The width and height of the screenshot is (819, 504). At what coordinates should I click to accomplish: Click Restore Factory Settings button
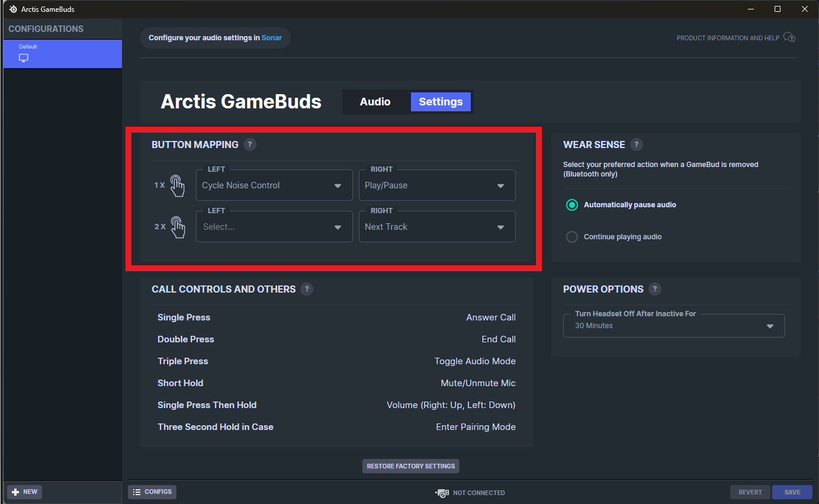point(411,466)
